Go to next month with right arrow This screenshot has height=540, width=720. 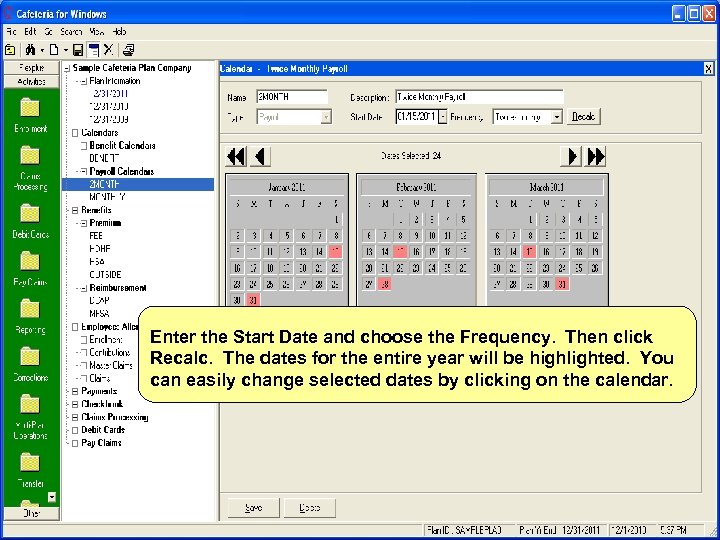[x=572, y=157]
